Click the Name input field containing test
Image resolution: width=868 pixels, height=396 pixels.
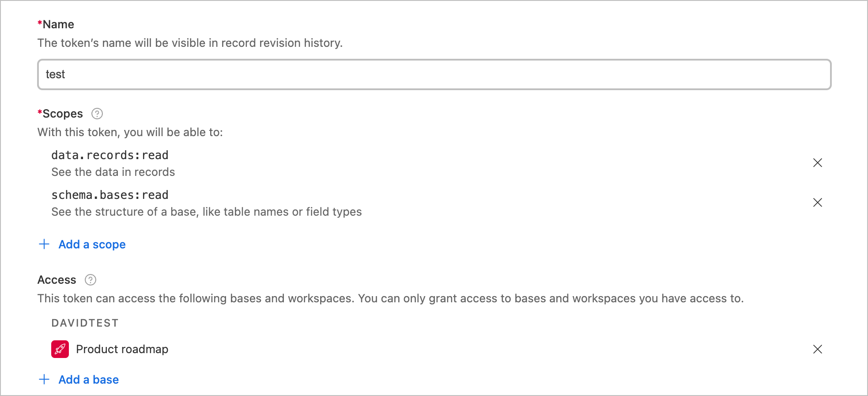click(434, 74)
